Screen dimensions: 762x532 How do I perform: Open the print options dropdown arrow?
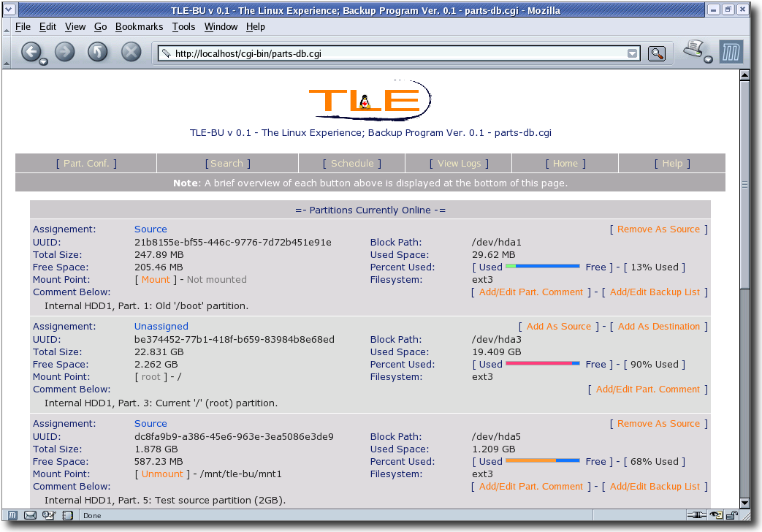coord(709,60)
